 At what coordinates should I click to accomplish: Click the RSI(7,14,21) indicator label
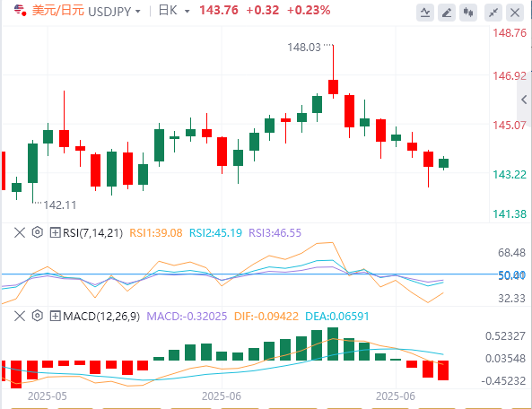click(92, 233)
